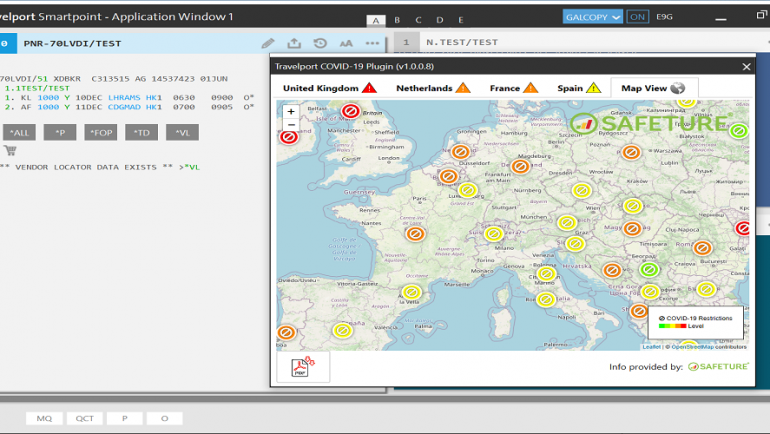This screenshot has height=434, width=770.
Task: Export report with the PDF icon
Action: click(303, 367)
